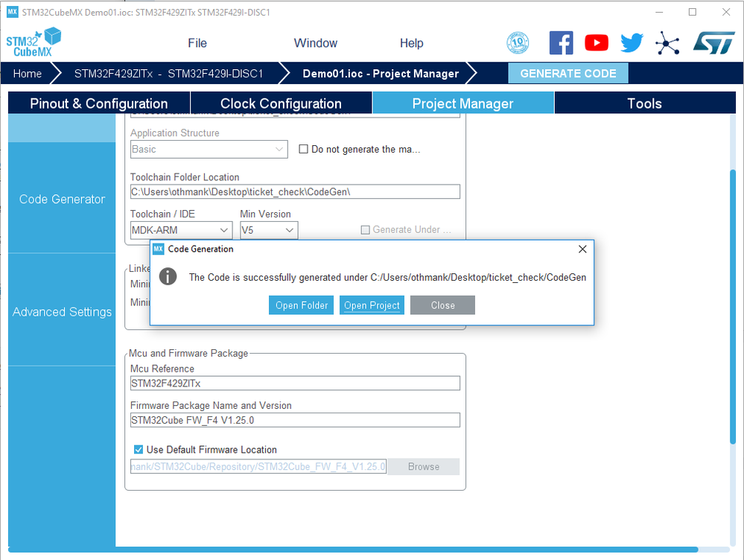Select the Code Generator sidebar section

62,199
